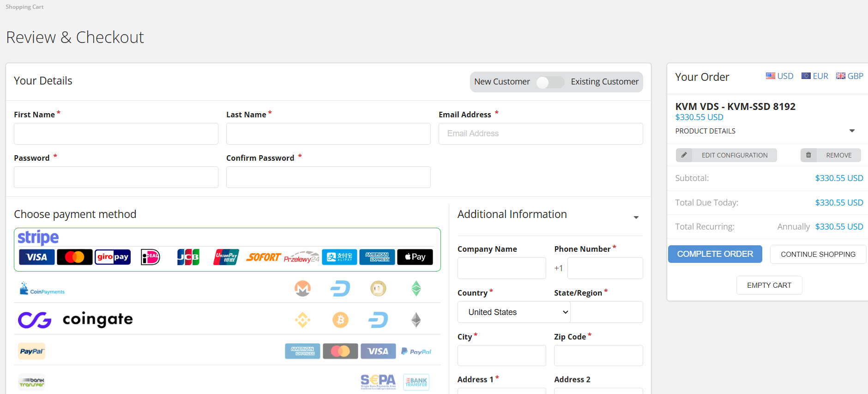
Task: Click the Mastercard icon under Stripe
Action: [75, 257]
